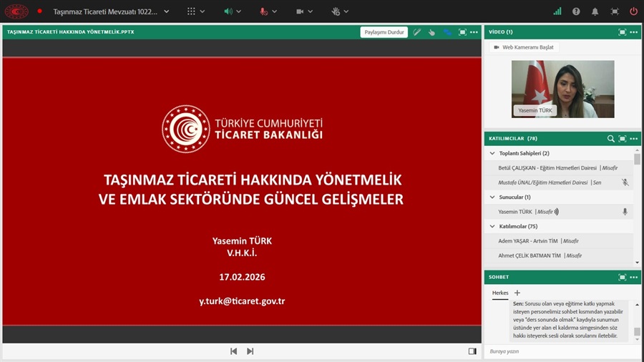Open the notifications bell icon
The image size is (644, 362).
595,11
